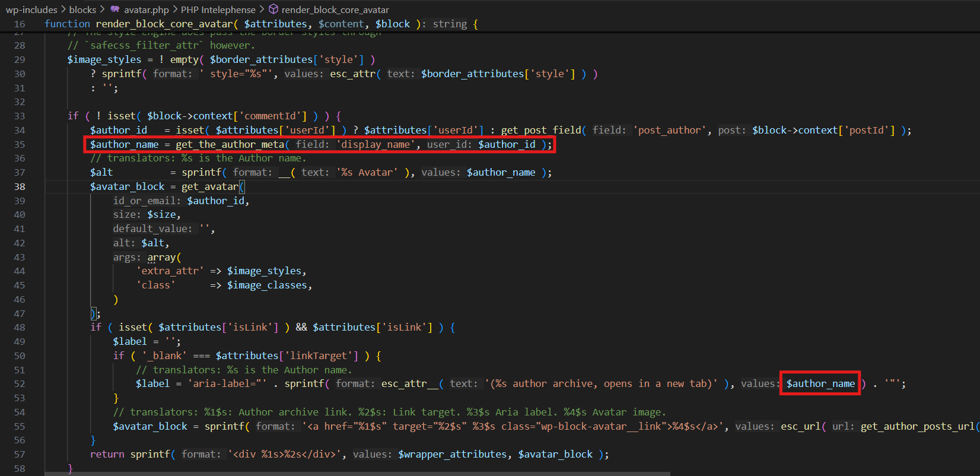Click the PHP file icon in breadcrumbs

115,9
